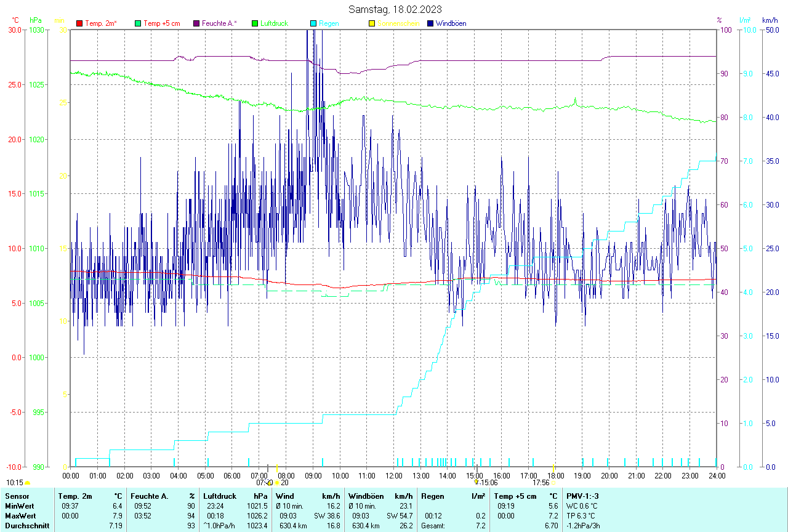Select the 'Temp +5 cm' legend label
The image size is (788, 532).
coord(161,23)
